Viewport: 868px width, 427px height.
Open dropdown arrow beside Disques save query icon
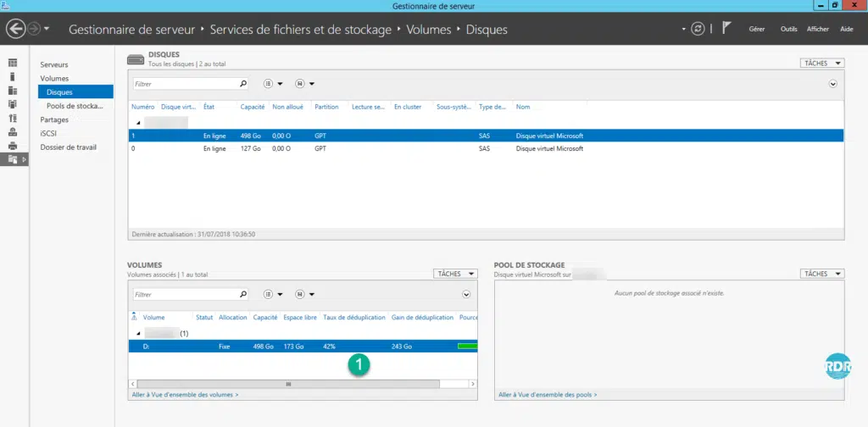point(312,84)
